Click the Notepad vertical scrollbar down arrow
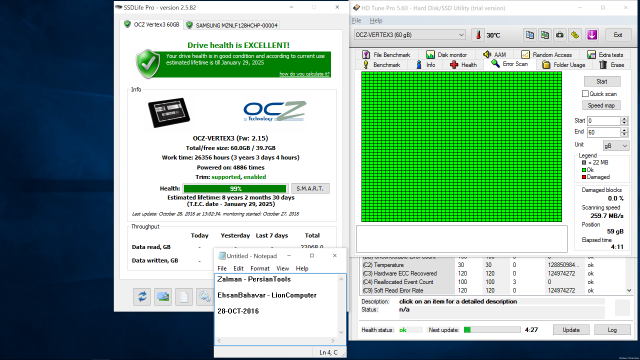 [x=341, y=332]
